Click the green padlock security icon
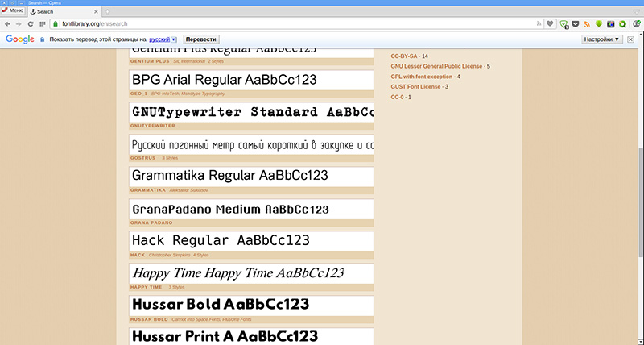This screenshot has height=345, width=644. [x=56, y=24]
